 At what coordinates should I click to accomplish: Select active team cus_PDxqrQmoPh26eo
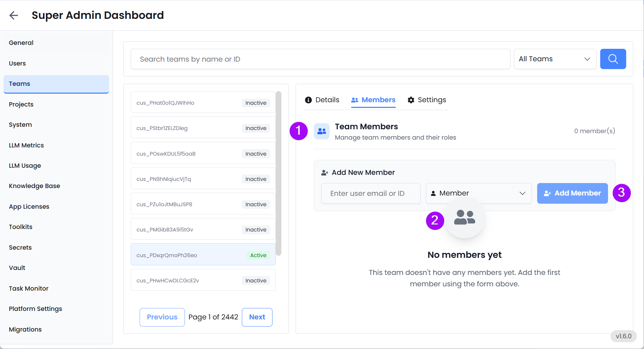(x=203, y=255)
